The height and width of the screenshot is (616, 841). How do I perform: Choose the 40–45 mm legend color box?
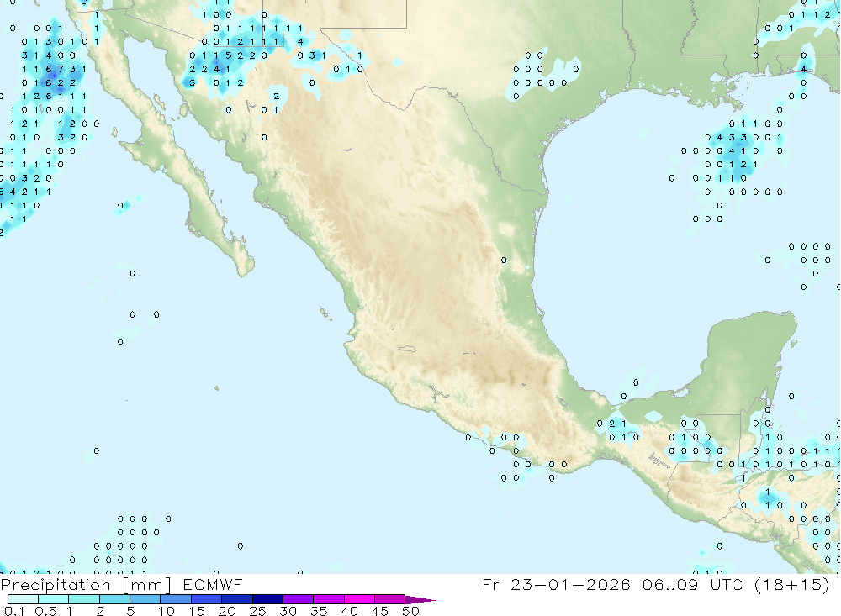[x=359, y=599]
